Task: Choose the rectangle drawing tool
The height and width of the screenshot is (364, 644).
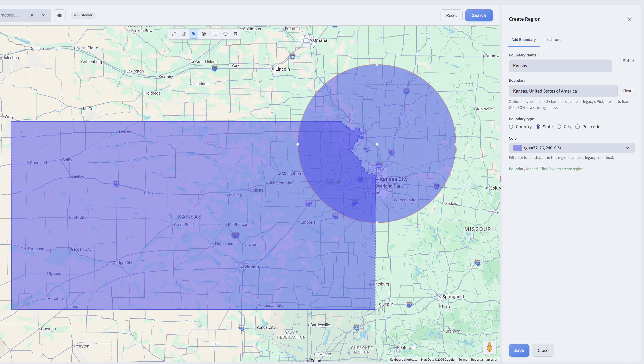Action: 215,34
